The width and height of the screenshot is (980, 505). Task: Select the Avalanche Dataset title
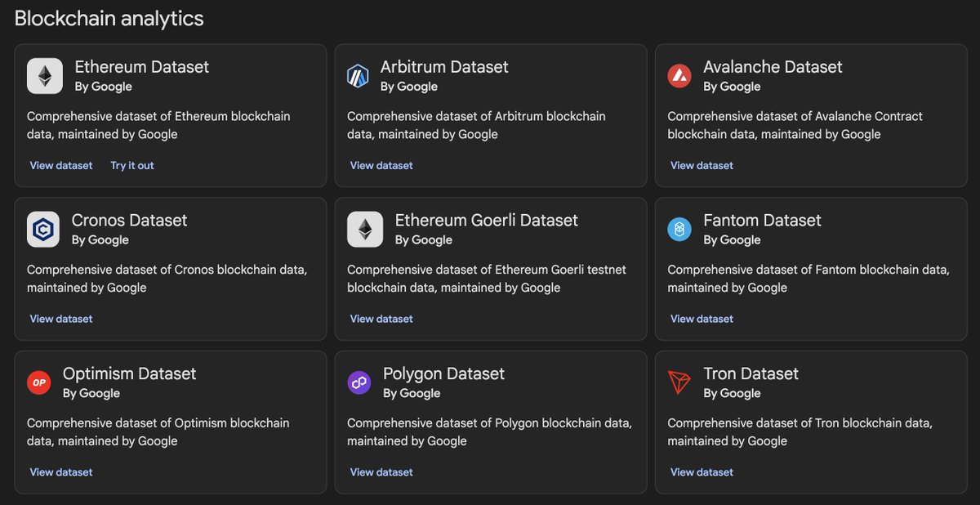(773, 67)
